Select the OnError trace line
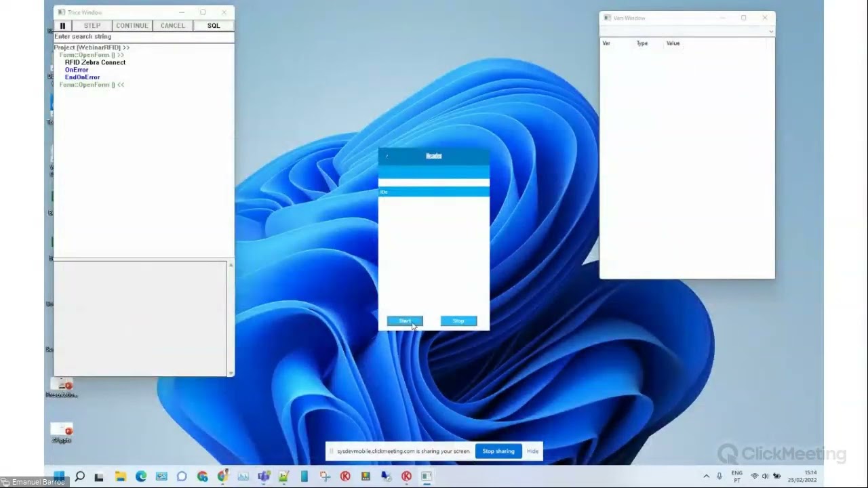 tap(77, 70)
